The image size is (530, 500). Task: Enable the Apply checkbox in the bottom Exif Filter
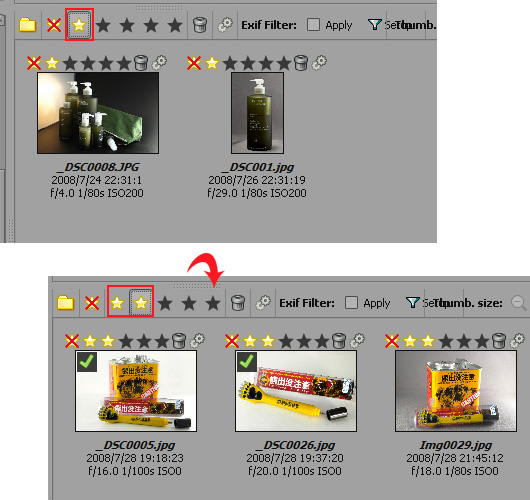[x=351, y=303]
